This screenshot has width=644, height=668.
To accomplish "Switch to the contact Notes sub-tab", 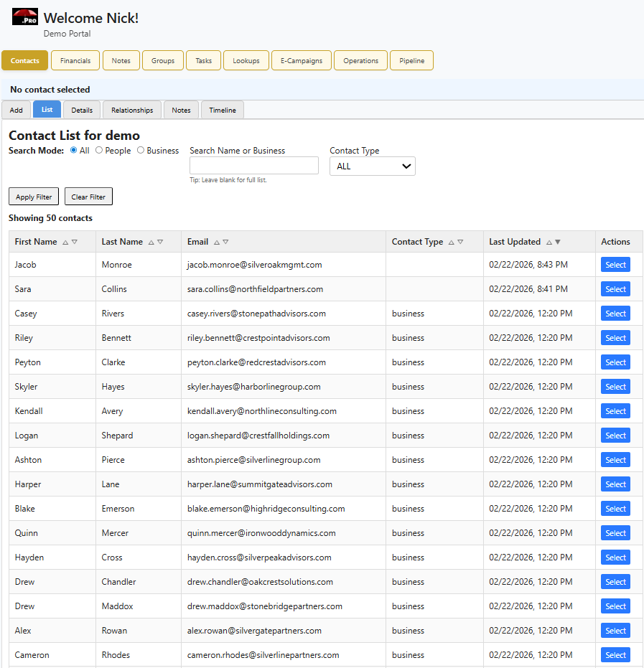I will point(181,110).
